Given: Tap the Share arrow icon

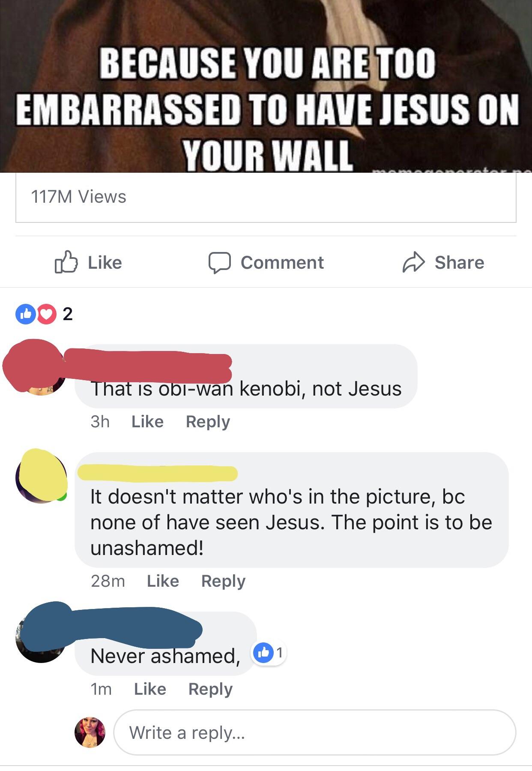Looking at the screenshot, I should tap(413, 262).
